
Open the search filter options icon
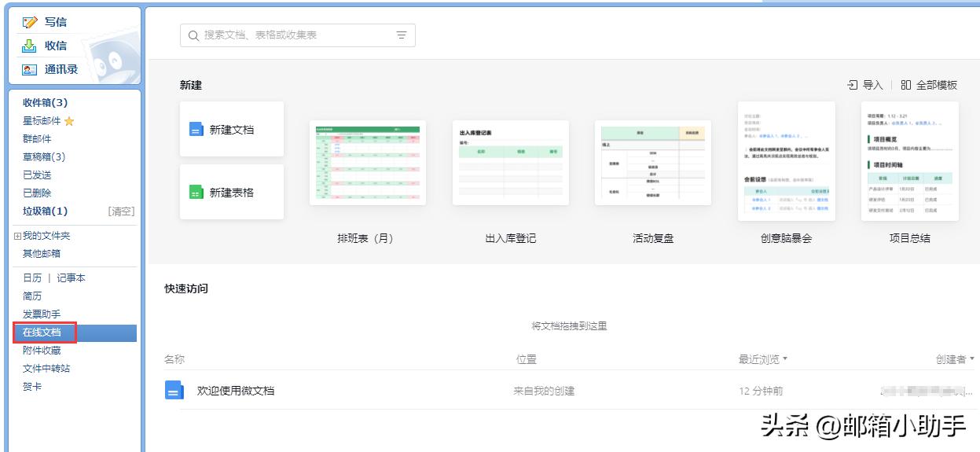402,35
